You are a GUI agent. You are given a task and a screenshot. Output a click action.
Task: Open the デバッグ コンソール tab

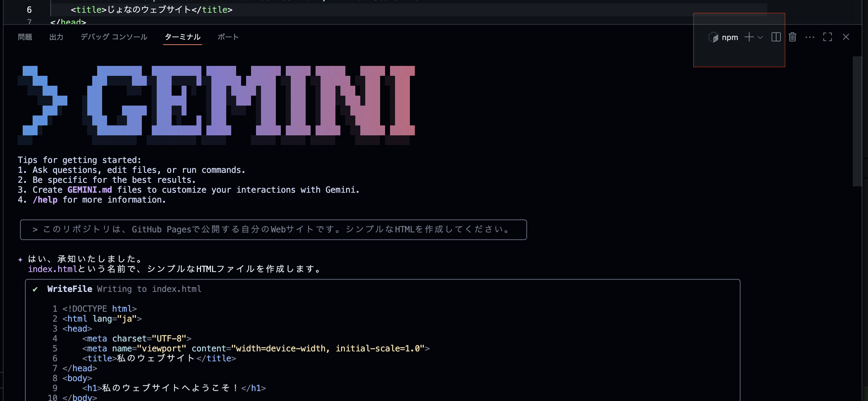(114, 37)
